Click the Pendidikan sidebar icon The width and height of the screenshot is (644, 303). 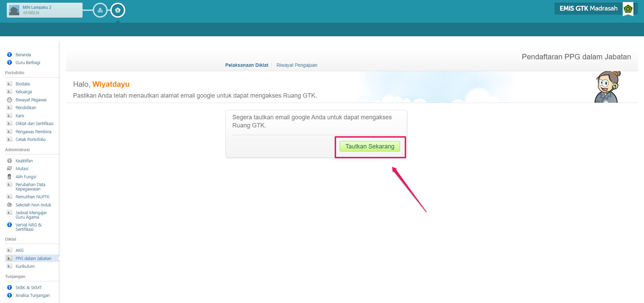[9, 107]
